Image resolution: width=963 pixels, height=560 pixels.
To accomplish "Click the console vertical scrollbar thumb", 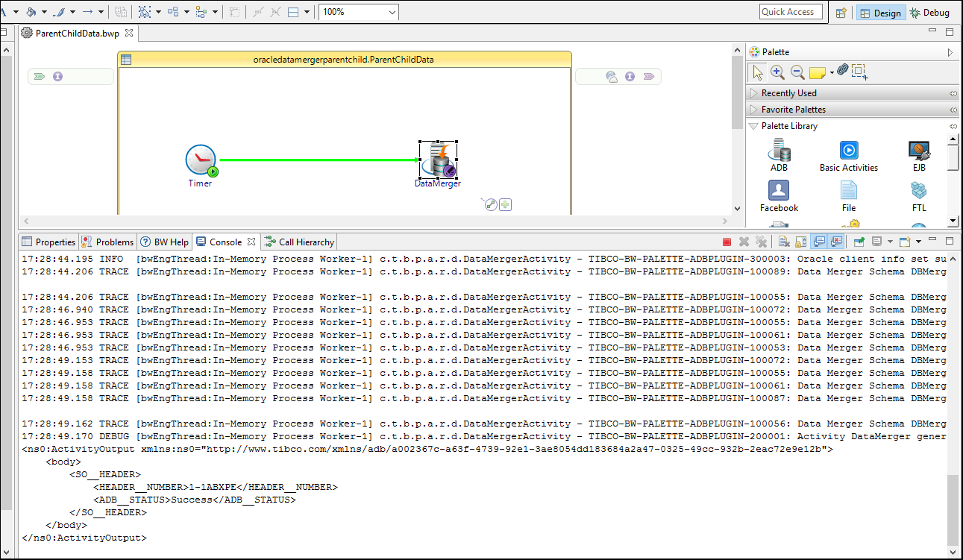I will pyautogui.click(x=951, y=509).
